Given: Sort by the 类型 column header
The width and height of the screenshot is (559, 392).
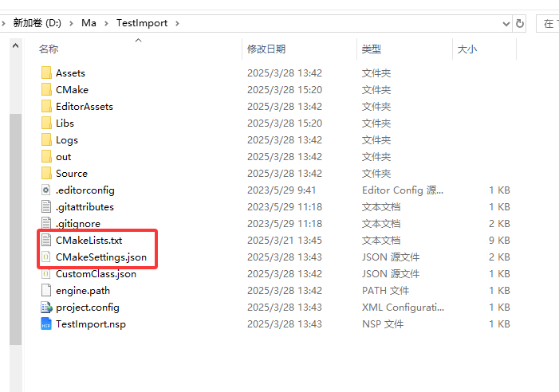Looking at the screenshot, I should 372,49.
